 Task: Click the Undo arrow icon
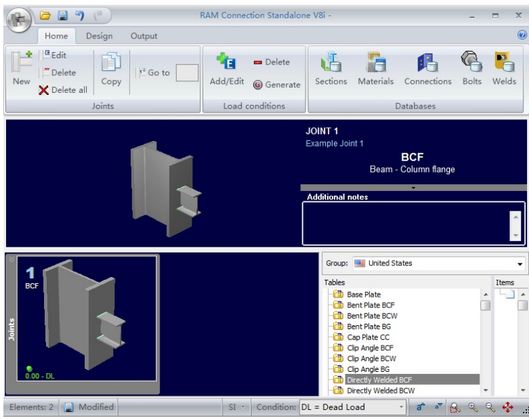pos(80,16)
